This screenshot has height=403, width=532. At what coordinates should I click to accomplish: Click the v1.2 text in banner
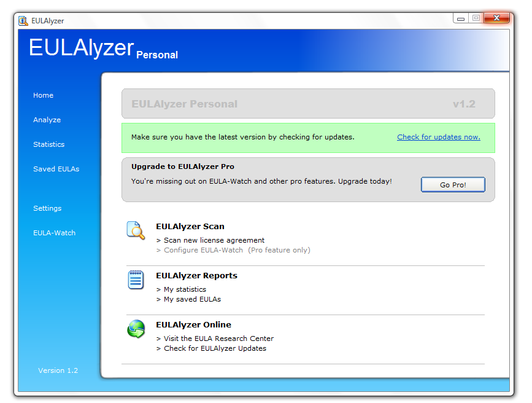point(464,104)
